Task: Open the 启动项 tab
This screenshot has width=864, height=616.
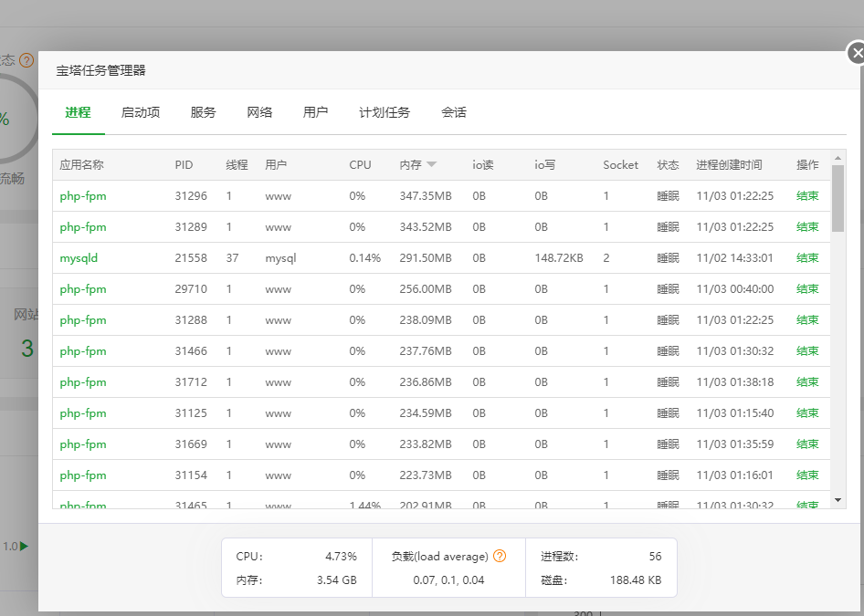Action: tap(141, 112)
